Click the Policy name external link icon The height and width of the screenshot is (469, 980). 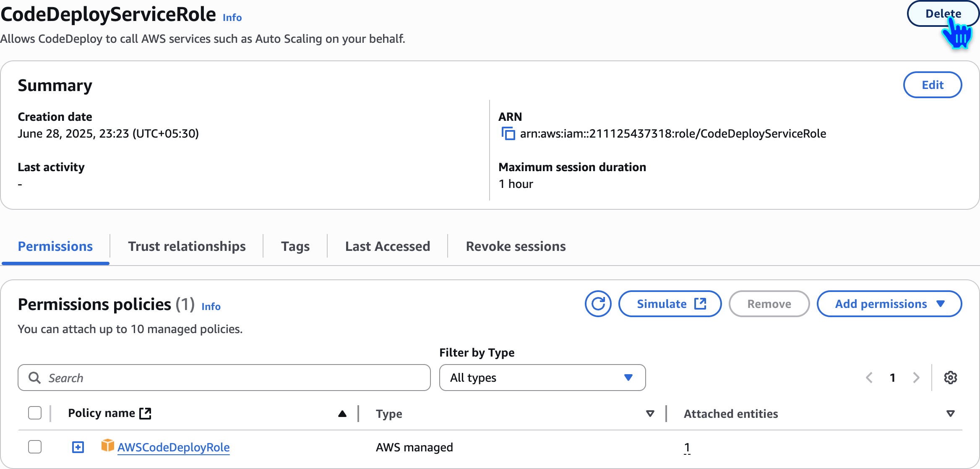coord(146,413)
